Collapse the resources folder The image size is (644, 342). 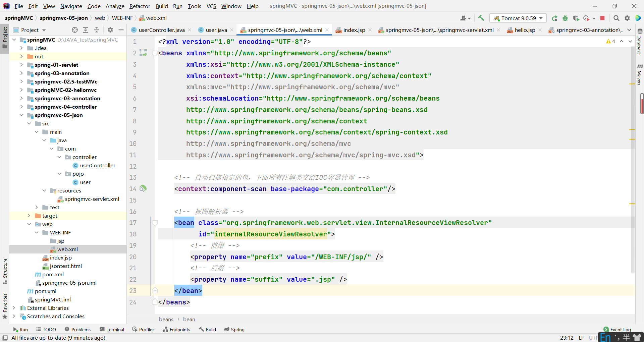click(44, 190)
